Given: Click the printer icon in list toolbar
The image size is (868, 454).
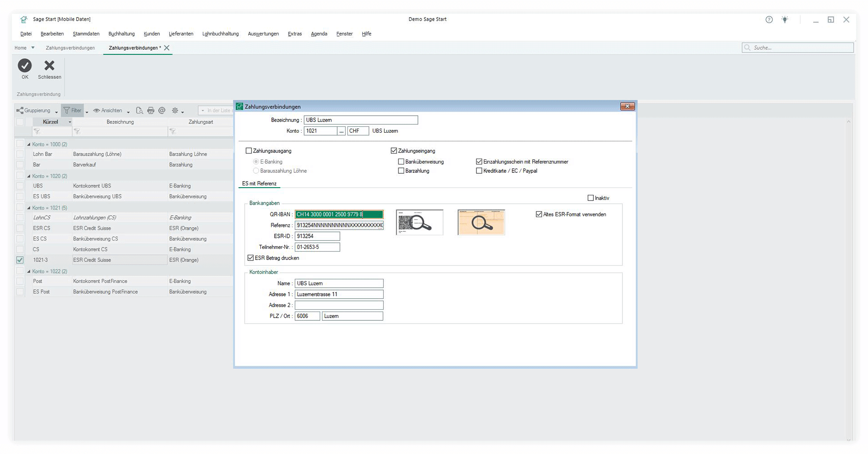Looking at the screenshot, I should pos(151,111).
